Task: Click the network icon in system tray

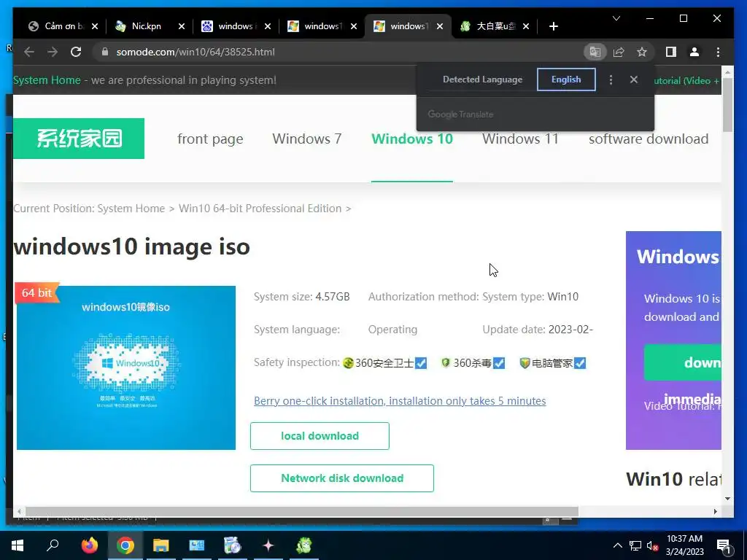Action: point(635,545)
